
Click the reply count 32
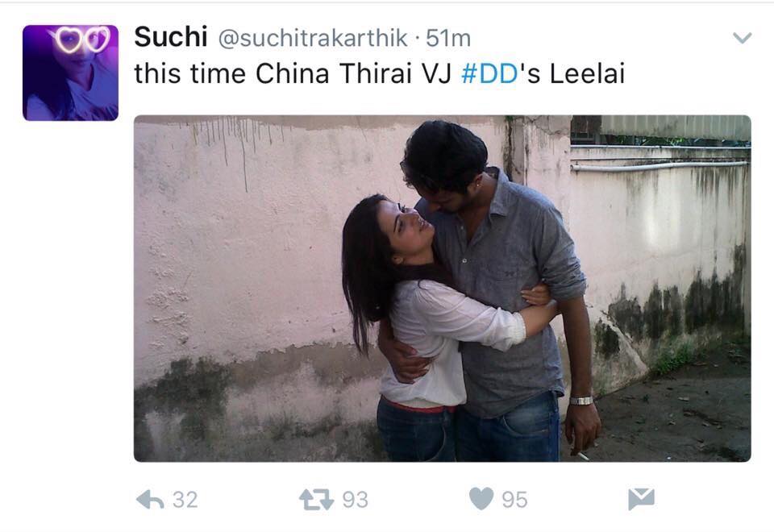pyautogui.click(x=185, y=500)
